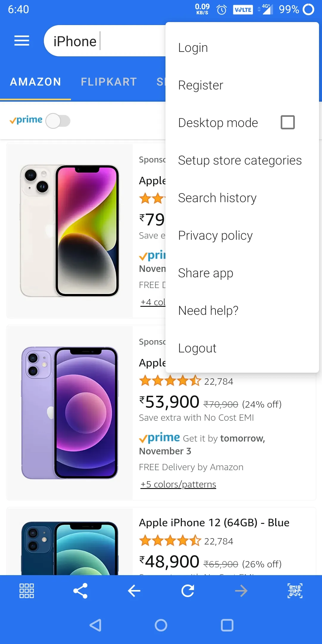This screenshot has width=322, height=644.
Task: Go forward with the right arrow icon
Action: pos(241,591)
